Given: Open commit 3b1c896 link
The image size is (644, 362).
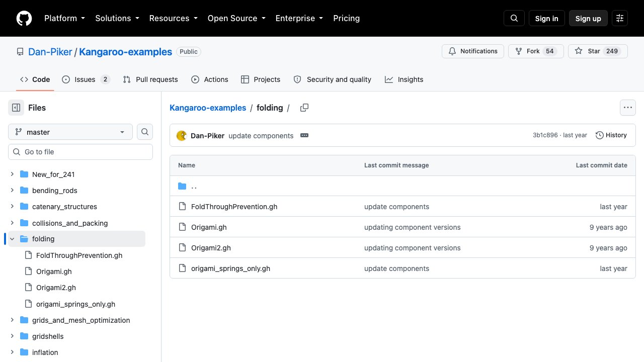Looking at the screenshot, I should tap(545, 135).
